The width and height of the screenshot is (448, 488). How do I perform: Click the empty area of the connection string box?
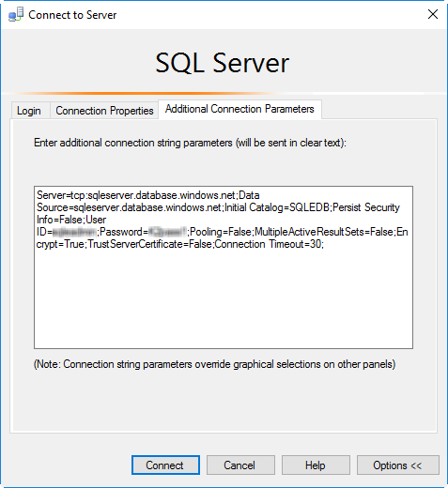click(224, 297)
